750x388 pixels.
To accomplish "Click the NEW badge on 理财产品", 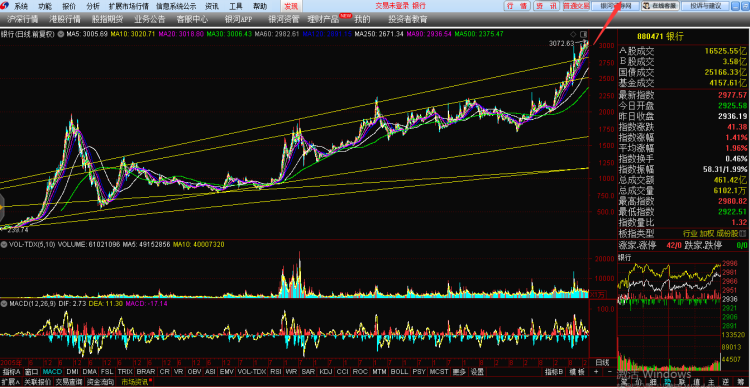I will (x=345, y=16).
